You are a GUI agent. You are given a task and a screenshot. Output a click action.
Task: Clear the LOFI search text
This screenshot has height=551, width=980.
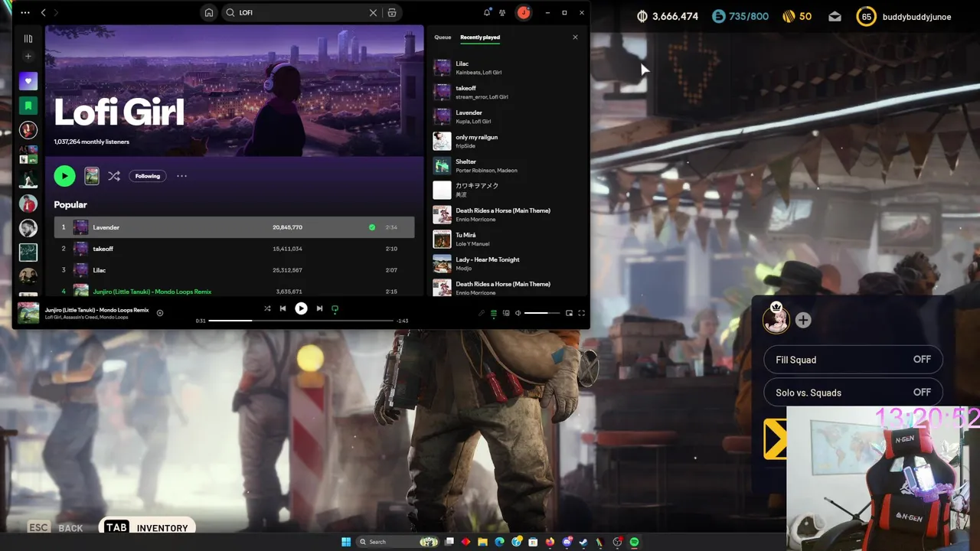pyautogui.click(x=373, y=12)
